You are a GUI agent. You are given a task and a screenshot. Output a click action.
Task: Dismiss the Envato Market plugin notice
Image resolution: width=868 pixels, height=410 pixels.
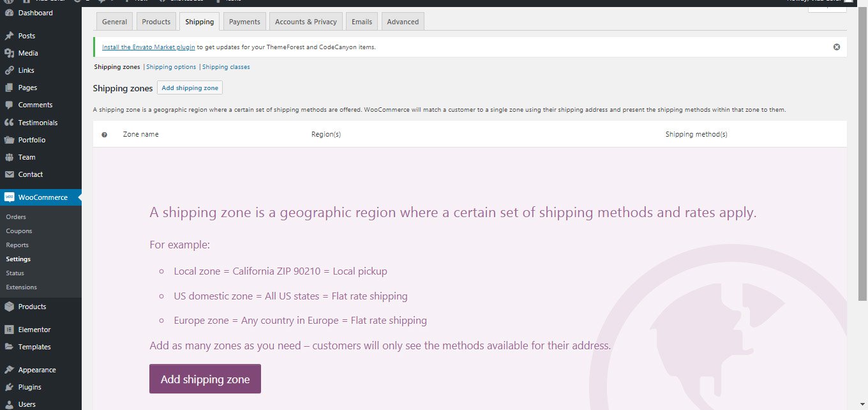837,47
